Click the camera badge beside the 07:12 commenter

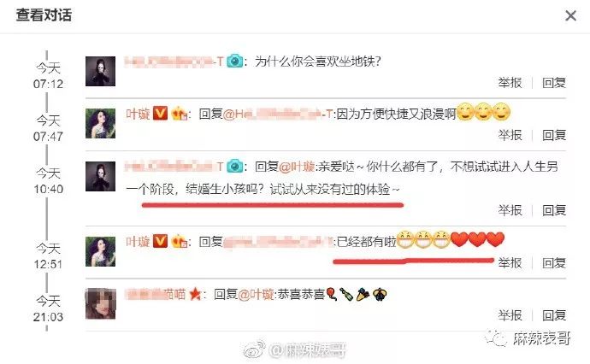tap(235, 61)
